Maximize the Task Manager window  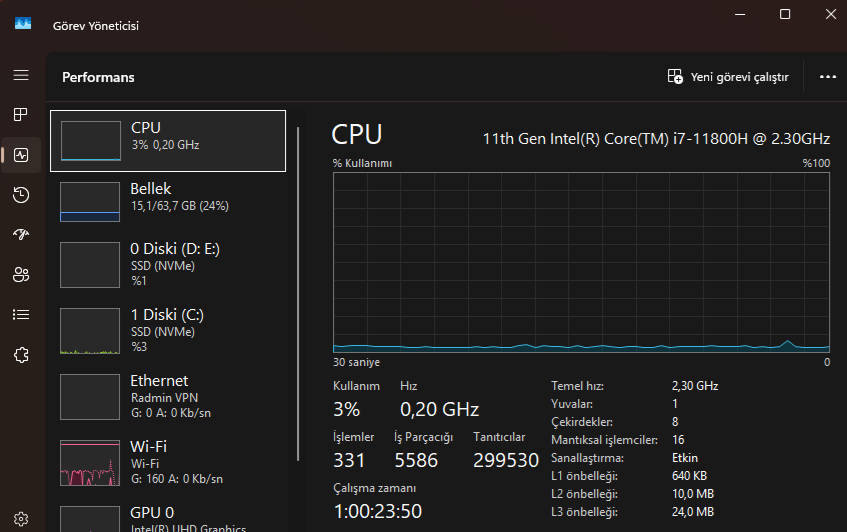pos(785,14)
